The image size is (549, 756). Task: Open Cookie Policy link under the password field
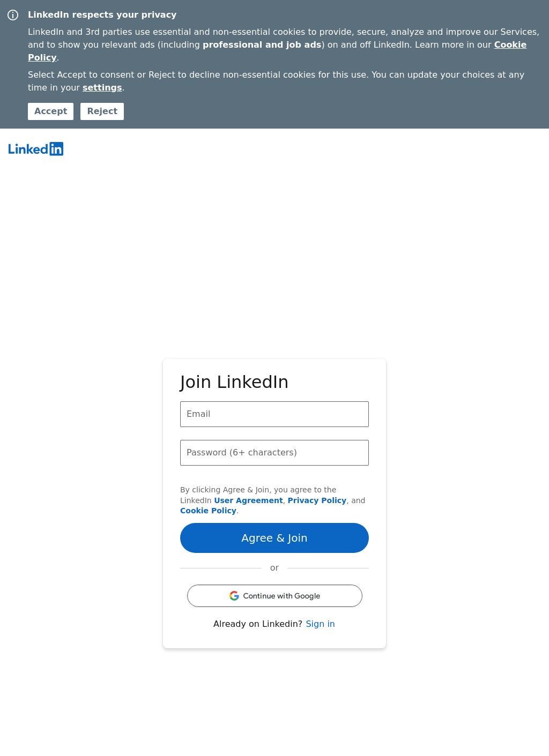click(208, 511)
